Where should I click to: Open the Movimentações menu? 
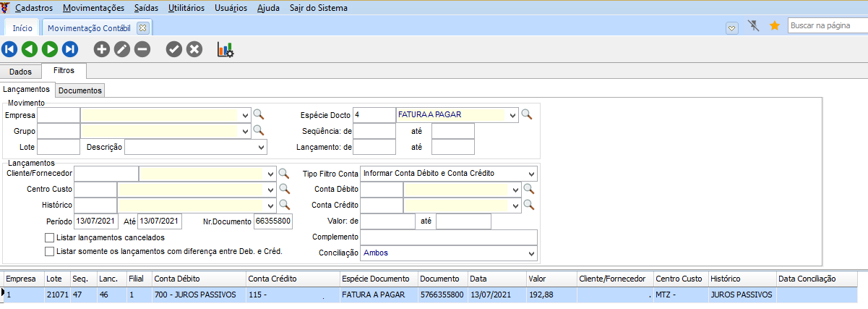(94, 9)
